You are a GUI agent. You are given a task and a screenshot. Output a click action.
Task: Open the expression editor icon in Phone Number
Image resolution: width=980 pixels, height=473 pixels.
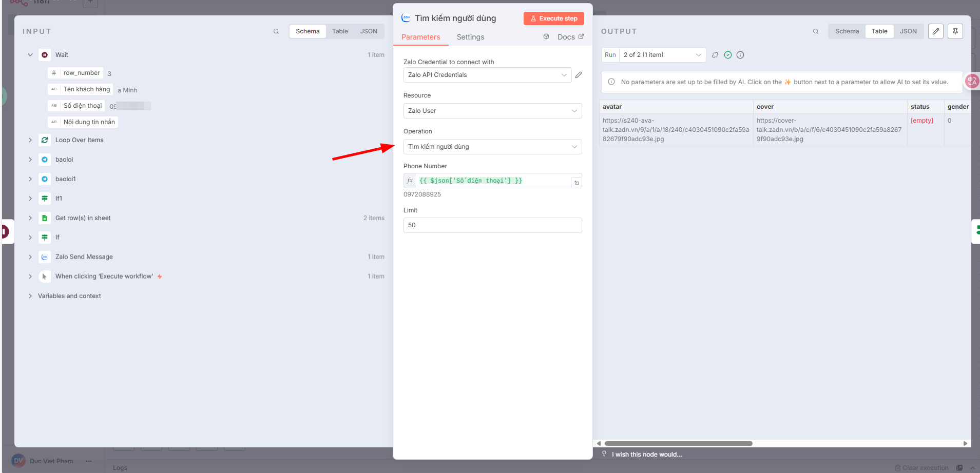click(x=577, y=183)
